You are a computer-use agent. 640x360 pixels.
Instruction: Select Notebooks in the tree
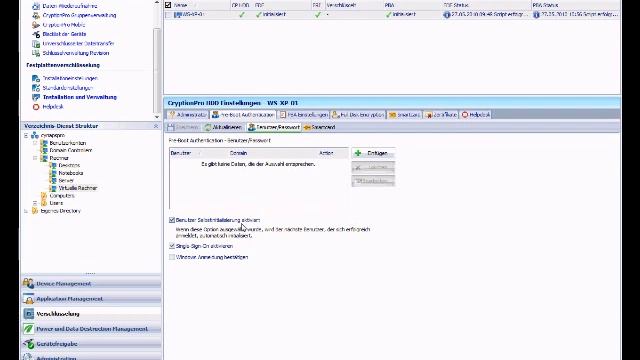point(71,173)
